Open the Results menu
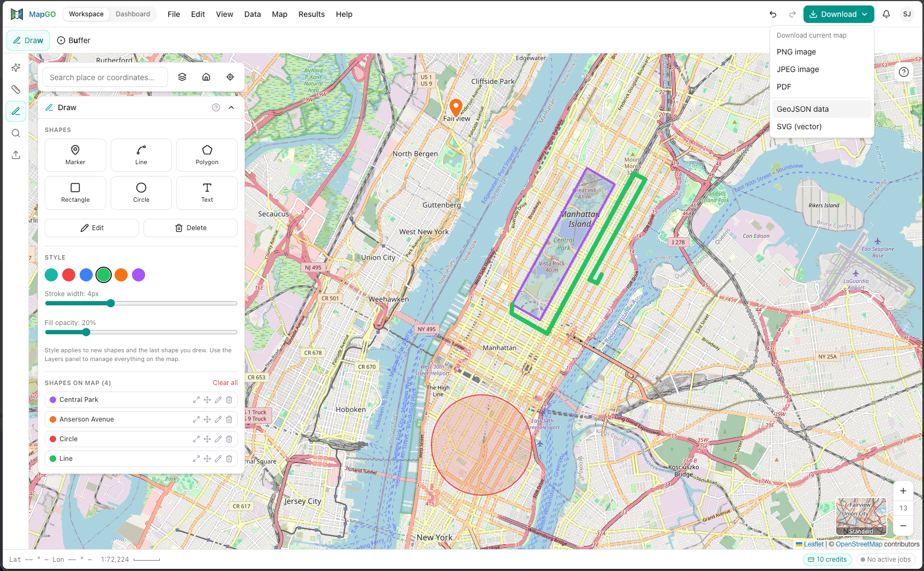The width and height of the screenshot is (924, 571). (x=311, y=14)
